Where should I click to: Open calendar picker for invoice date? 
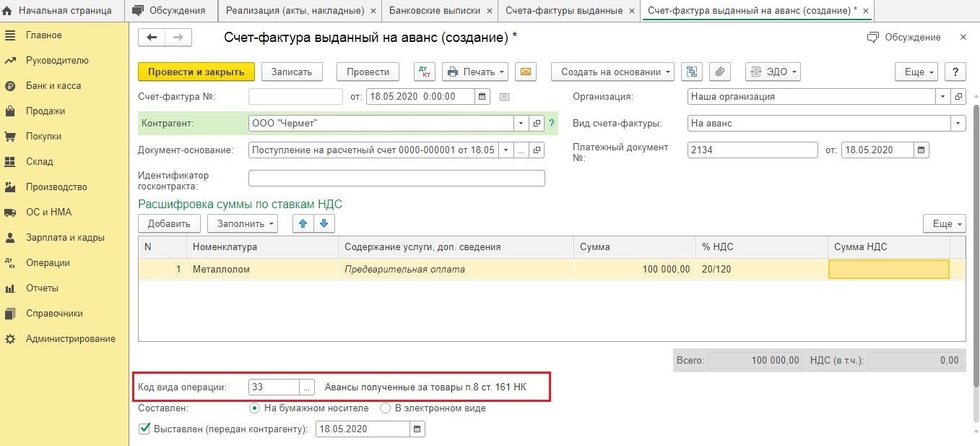pos(482,96)
